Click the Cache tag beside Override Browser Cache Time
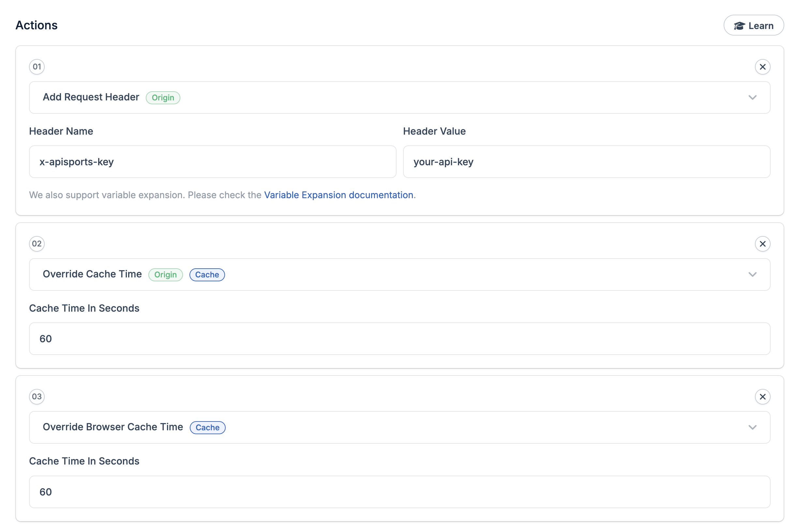This screenshot has height=532, width=797. click(x=207, y=427)
